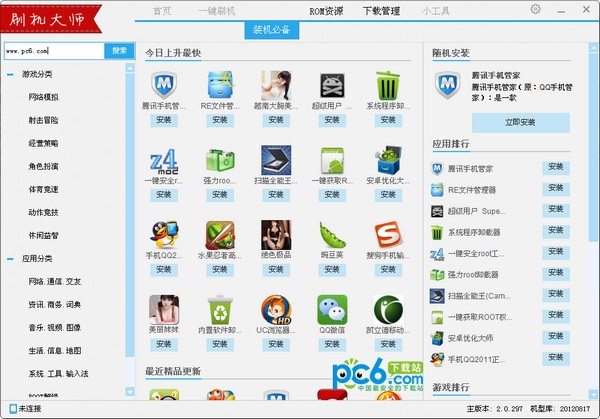Click the right panel scrollbar down arrow
The height and width of the screenshot is (419, 600).
593,394
